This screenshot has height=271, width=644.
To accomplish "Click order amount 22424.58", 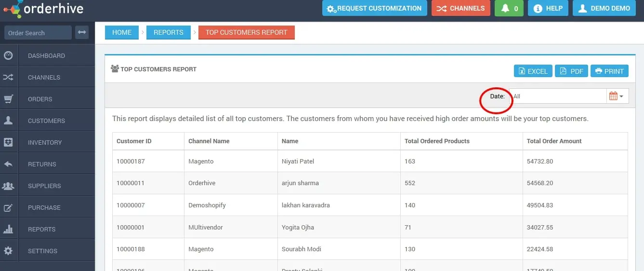I will pos(540,249).
